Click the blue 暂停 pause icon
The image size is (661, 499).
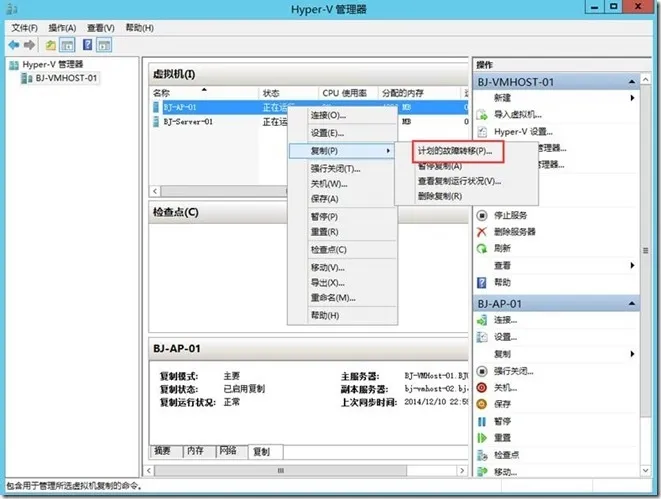(x=482, y=421)
